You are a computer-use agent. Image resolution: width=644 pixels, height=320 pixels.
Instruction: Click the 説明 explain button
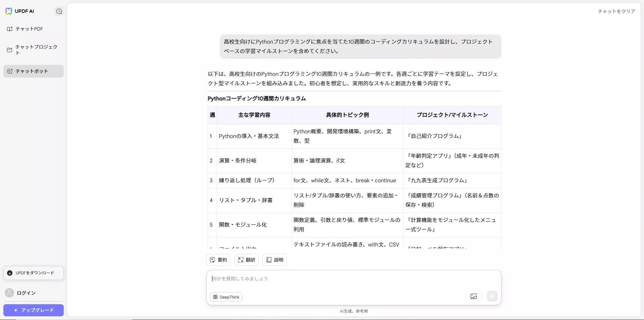click(x=275, y=260)
